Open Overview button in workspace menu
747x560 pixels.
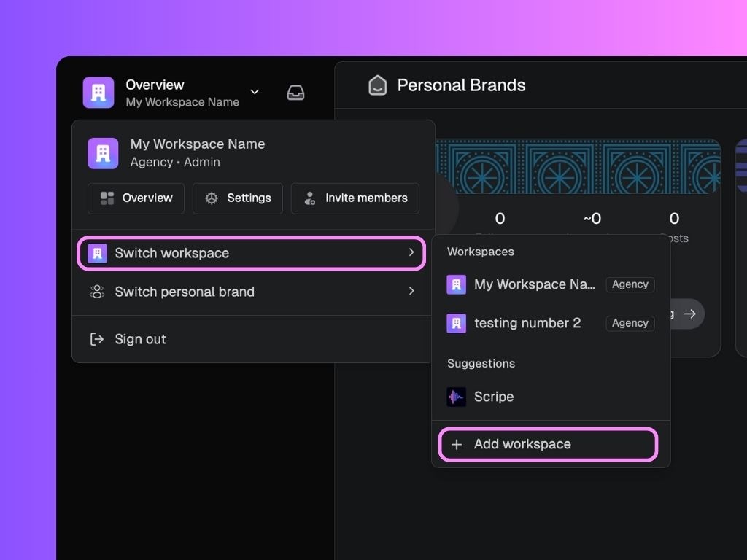click(136, 198)
